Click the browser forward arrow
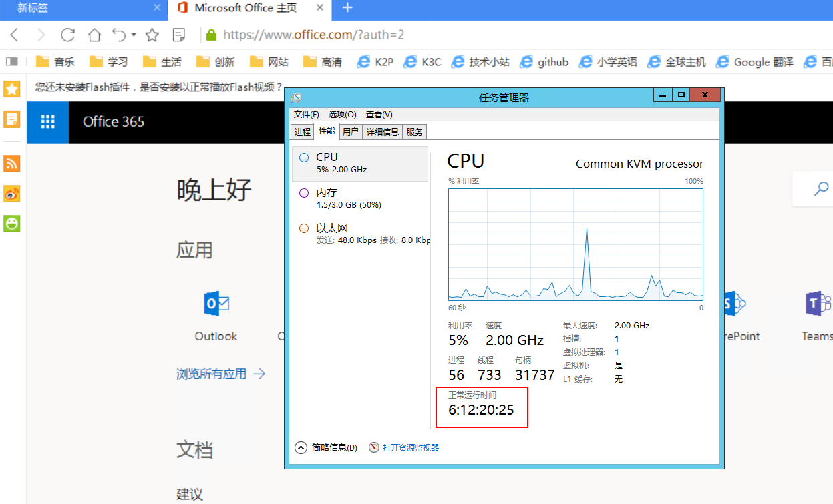The height and width of the screenshot is (504, 833). tap(41, 35)
